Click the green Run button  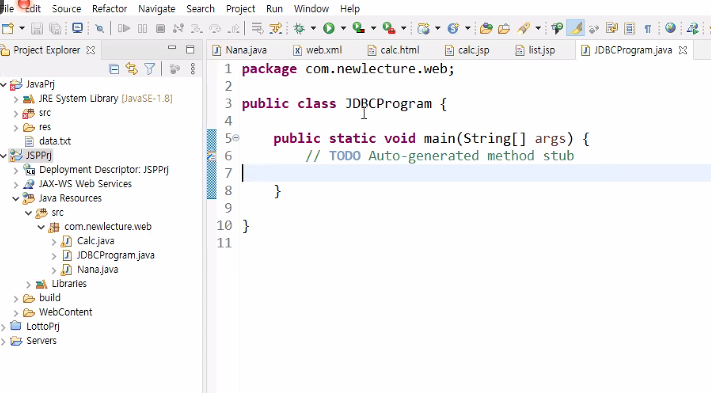pos(329,29)
